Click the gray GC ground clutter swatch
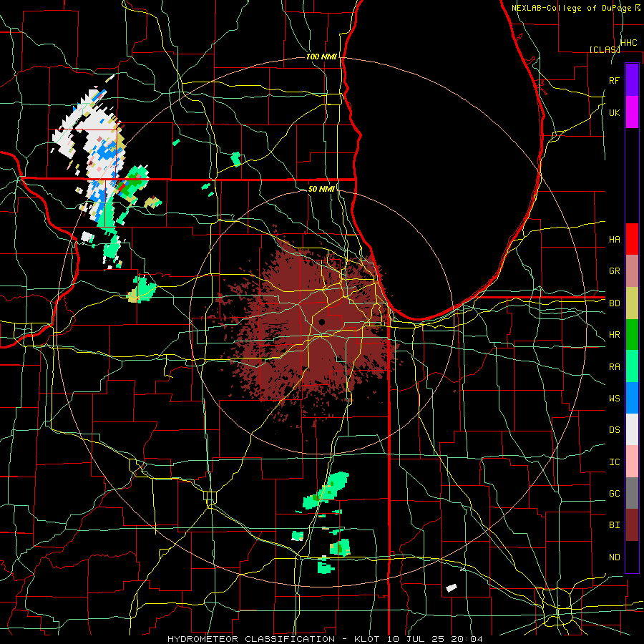 pyautogui.click(x=632, y=493)
